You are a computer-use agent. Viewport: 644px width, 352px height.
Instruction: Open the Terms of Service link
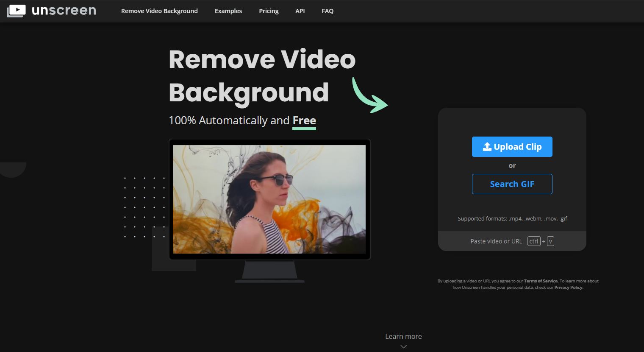tap(541, 281)
